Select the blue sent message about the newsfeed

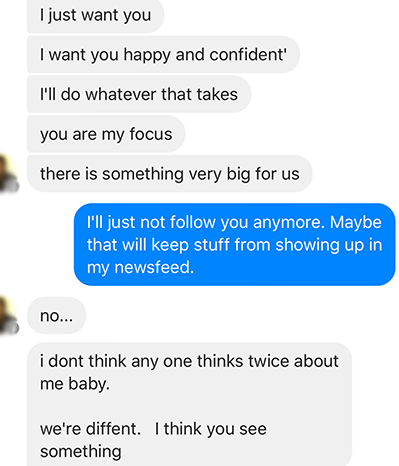click(x=234, y=245)
